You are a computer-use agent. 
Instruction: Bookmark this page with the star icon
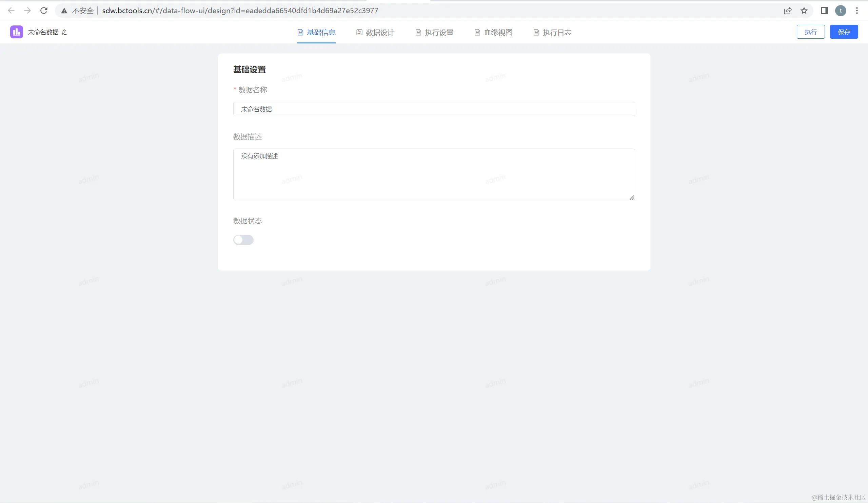click(x=804, y=11)
